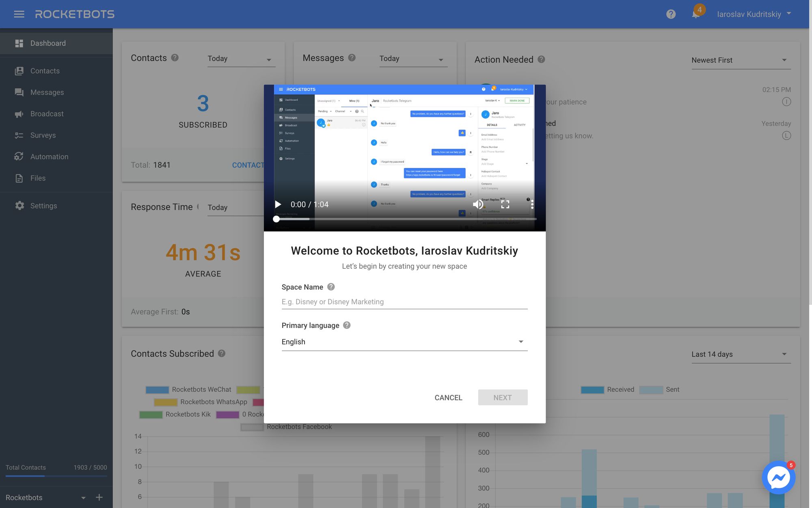Click the Space Name input field
Viewport: 812px width, 508px height.
click(404, 302)
